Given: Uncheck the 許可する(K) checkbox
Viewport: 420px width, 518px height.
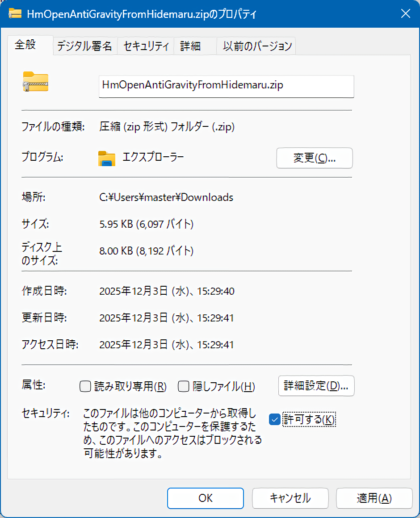Looking at the screenshot, I should (x=275, y=419).
